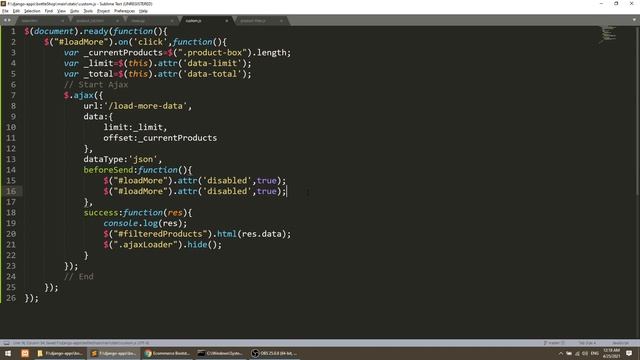Click the tab navigation arrows
The height and width of the screenshot is (360, 640).
pos(7,20)
